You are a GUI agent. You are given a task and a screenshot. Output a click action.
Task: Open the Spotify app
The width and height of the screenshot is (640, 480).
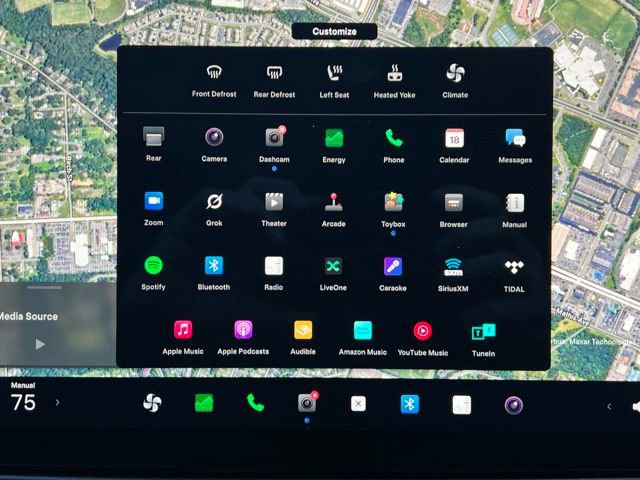coord(153,265)
